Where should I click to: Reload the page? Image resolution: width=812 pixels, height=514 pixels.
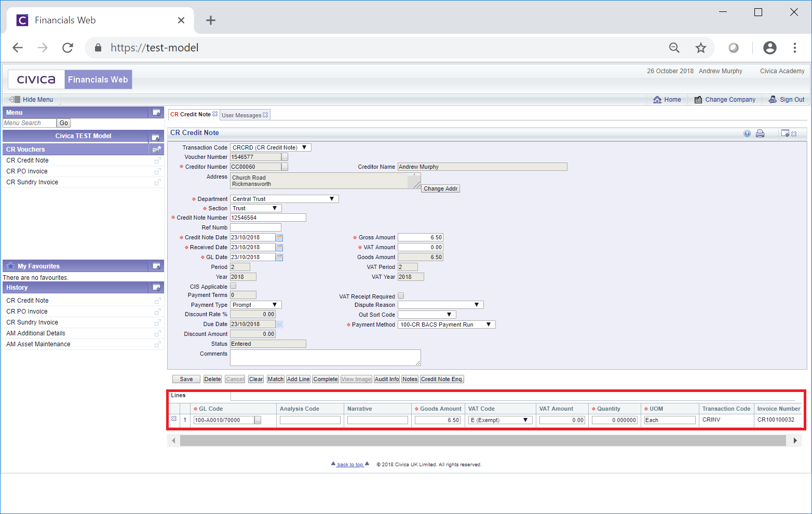tap(67, 48)
